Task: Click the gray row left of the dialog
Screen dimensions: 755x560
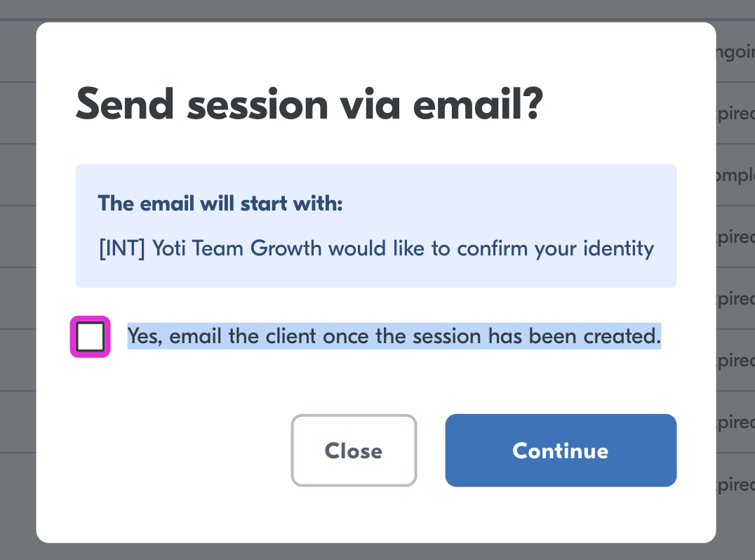Action: (18, 281)
